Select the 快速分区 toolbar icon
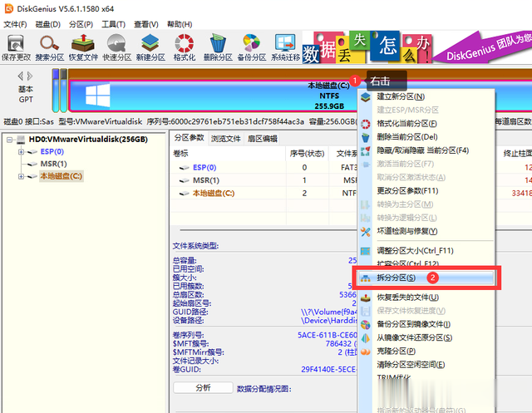532x413 pixels. click(116, 47)
